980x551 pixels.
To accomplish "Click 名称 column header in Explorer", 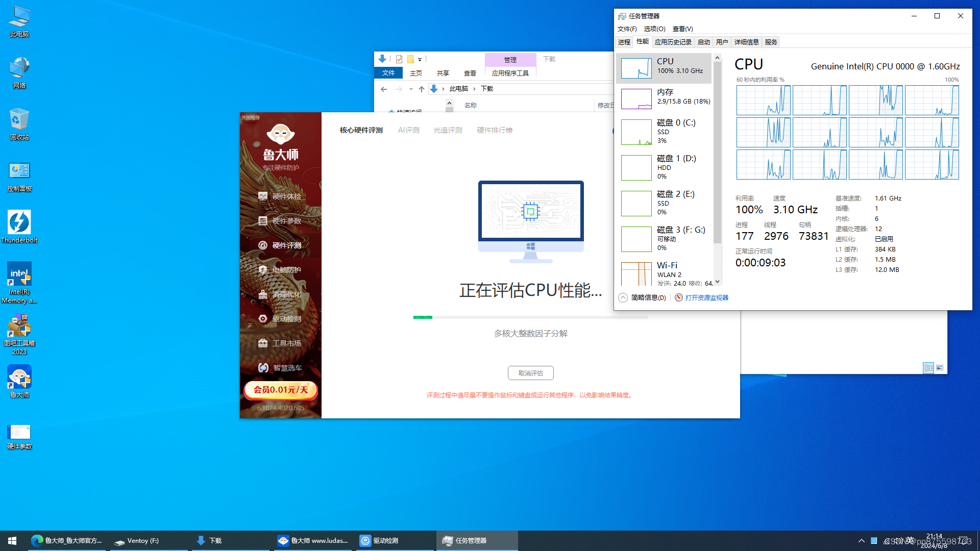I will pyautogui.click(x=471, y=105).
